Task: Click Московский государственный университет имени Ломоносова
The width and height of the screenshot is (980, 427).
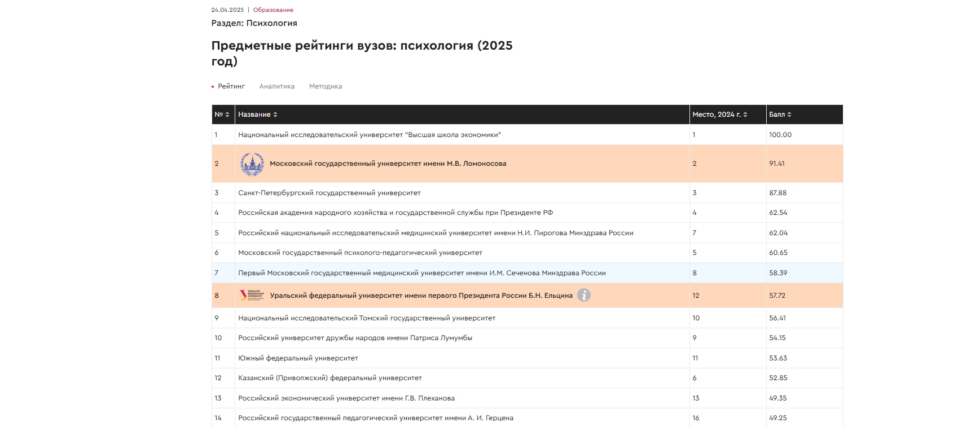Action: [x=388, y=164]
